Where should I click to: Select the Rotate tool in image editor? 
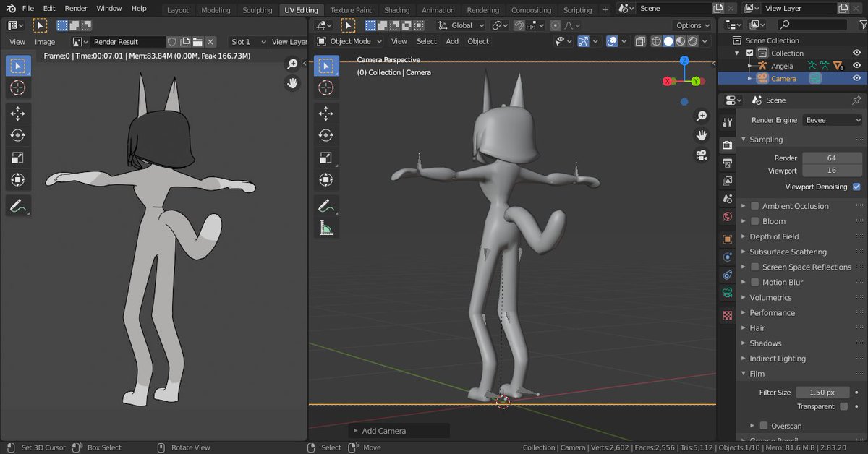[x=18, y=135]
